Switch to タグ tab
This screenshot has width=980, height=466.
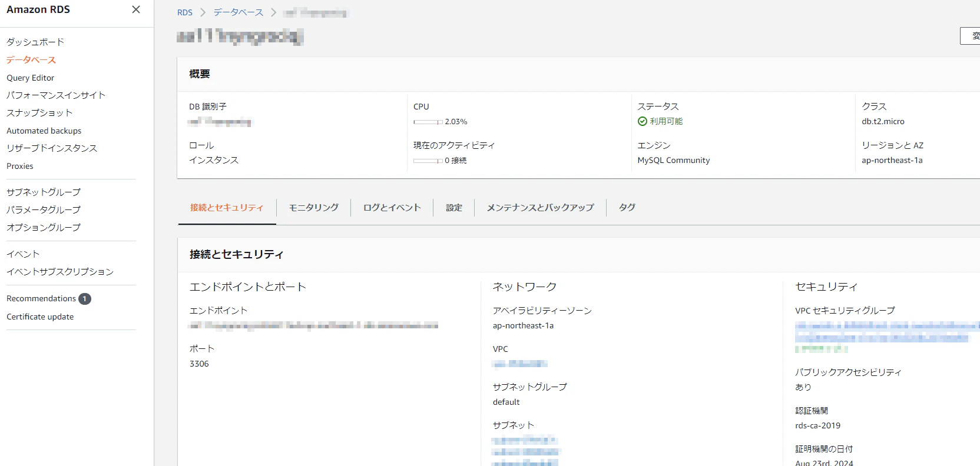click(x=627, y=207)
